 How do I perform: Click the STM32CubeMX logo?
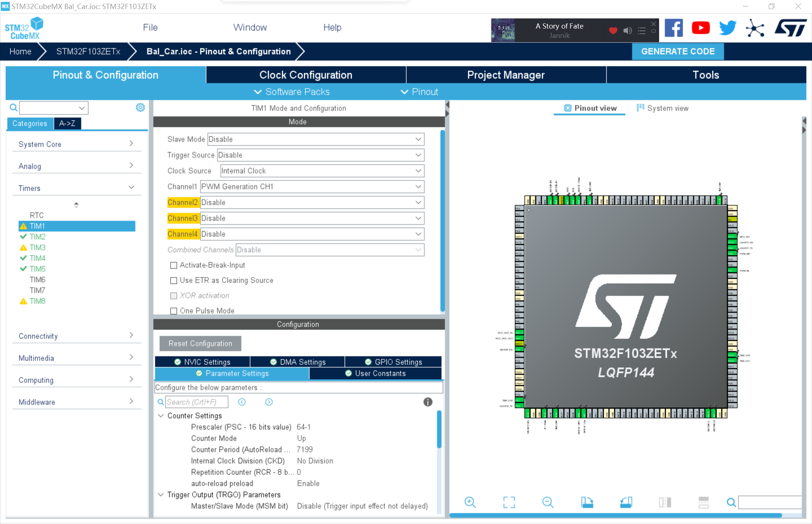pos(24,28)
